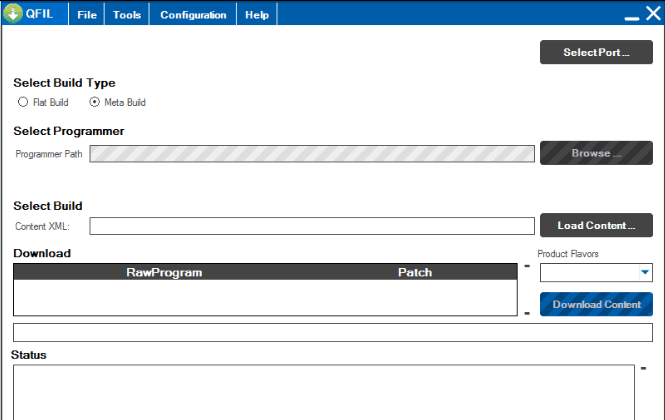The height and width of the screenshot is (420, 665).
Task: Expand the Product Flavors dropdown
Action: (x=644, y=273)
